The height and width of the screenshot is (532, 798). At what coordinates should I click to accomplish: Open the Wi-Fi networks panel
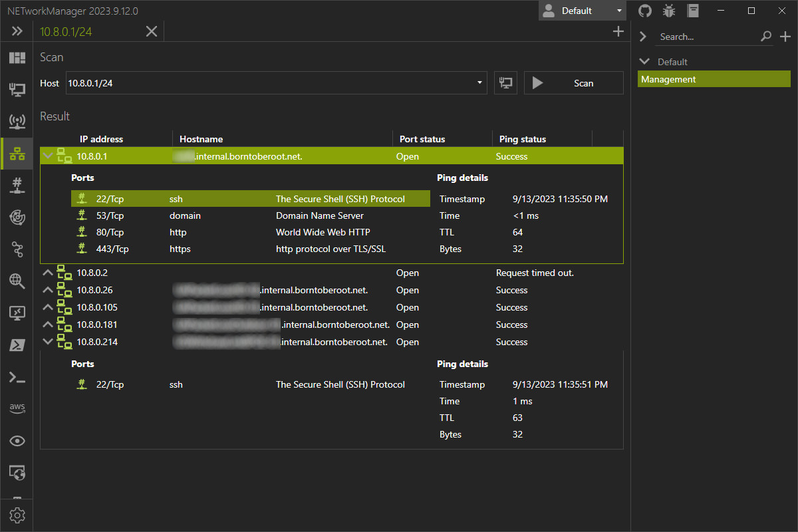point(17,122)
